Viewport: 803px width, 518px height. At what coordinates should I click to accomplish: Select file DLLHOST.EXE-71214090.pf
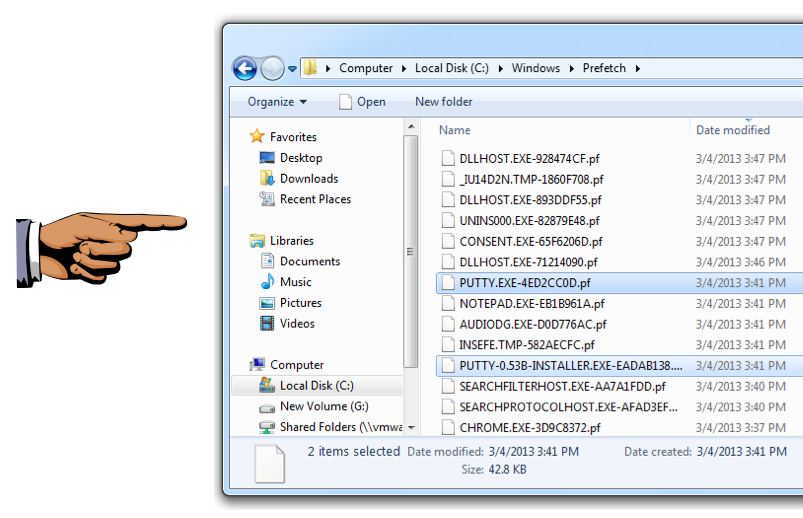[528, 262]
